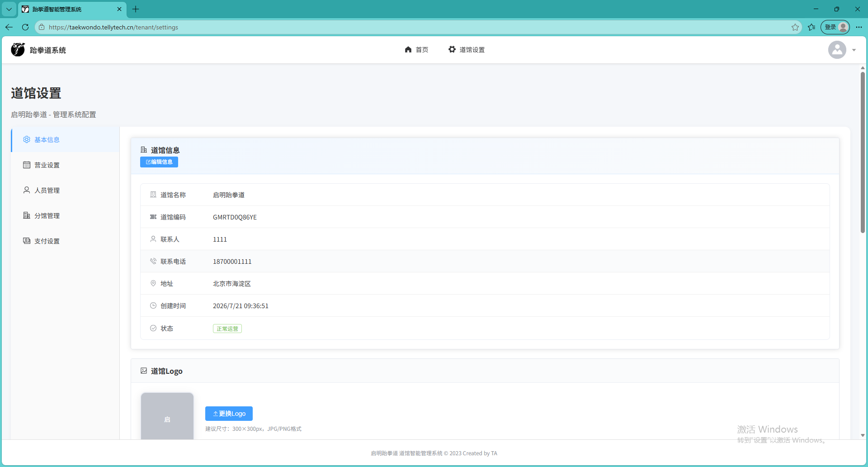
Task: Click the page vertical scrollbar thumb
Action: point(863,152)
